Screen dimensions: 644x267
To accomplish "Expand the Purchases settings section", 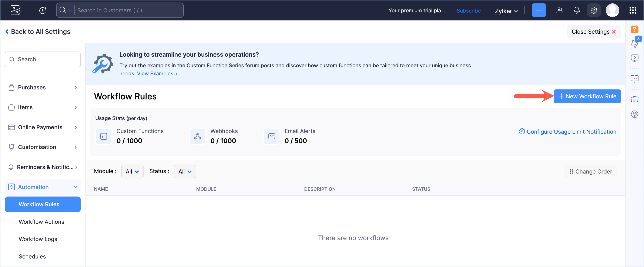I will (43, 87).
